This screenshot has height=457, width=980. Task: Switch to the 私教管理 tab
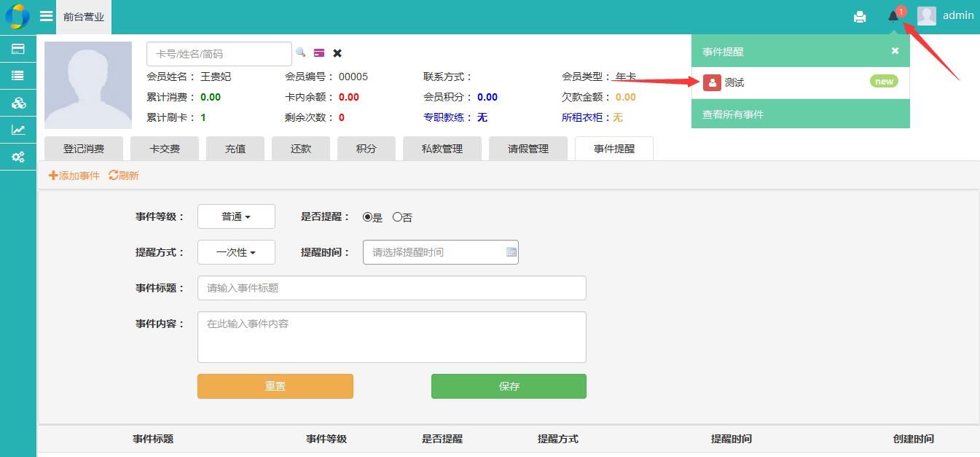click(x=442, y=149)
